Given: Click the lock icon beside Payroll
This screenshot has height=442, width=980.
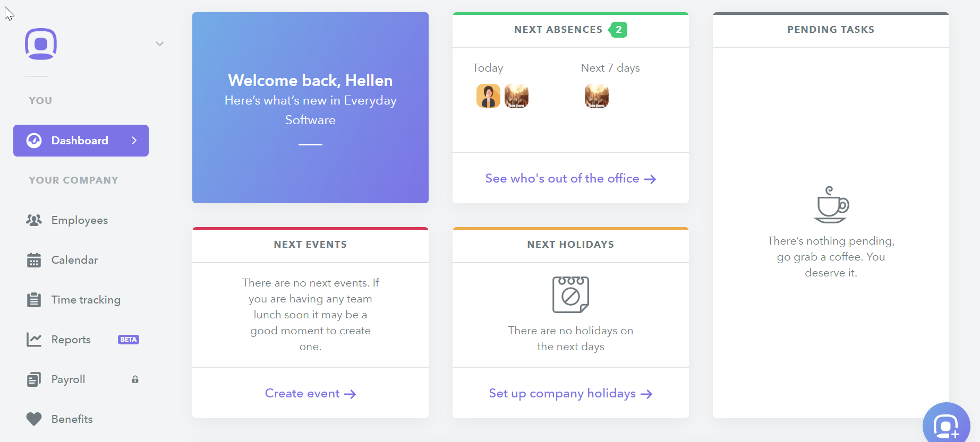Looking at the screenshot, I should click(x=135, y=379).
